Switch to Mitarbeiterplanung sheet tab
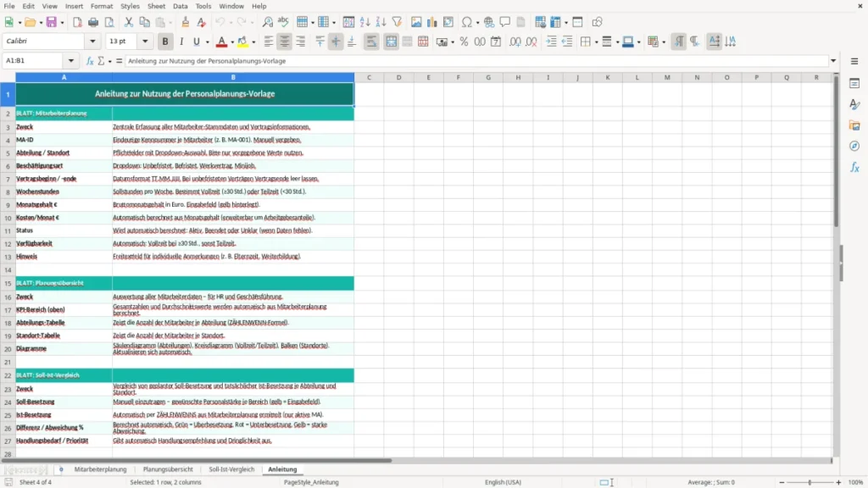Screen dimensions: 868x488 pos(100,469)
